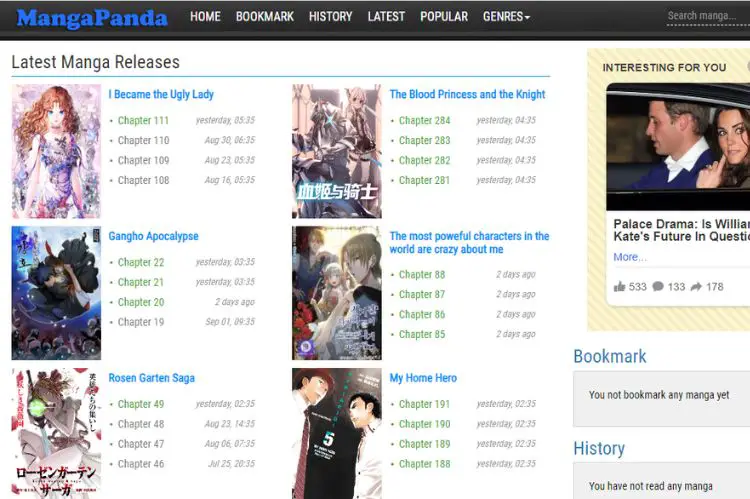Open I Became the Ugly Lady title
The image size is (750, 499).
pyautogui.click(x=161, y=94)
